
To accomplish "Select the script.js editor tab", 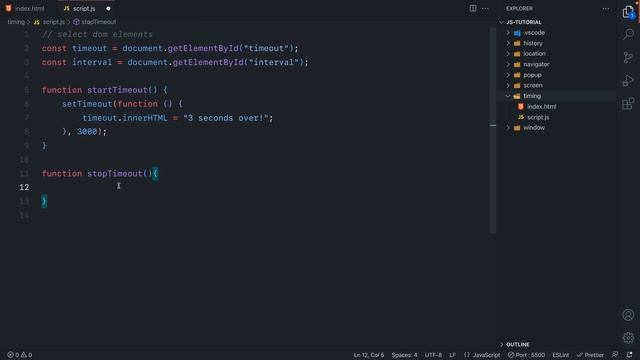I will [x=84, y=8].
